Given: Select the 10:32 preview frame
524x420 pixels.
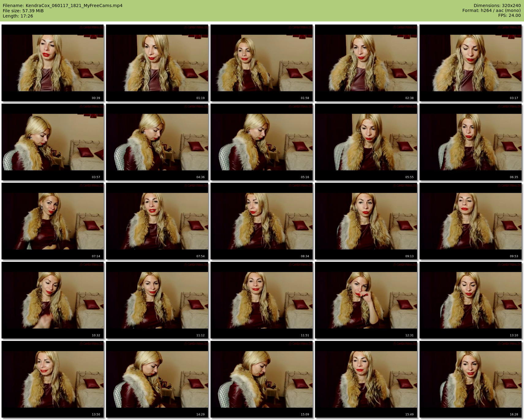Looking at the screenshot, I should 53,300.
